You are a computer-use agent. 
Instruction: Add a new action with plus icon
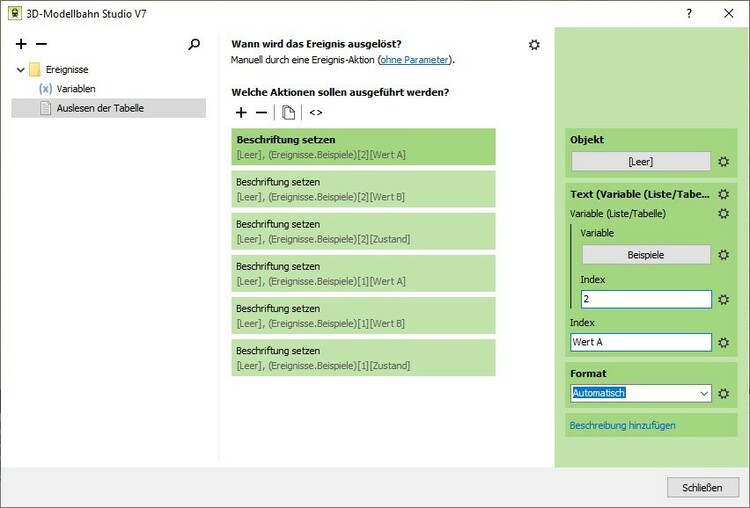coord(241,113)
